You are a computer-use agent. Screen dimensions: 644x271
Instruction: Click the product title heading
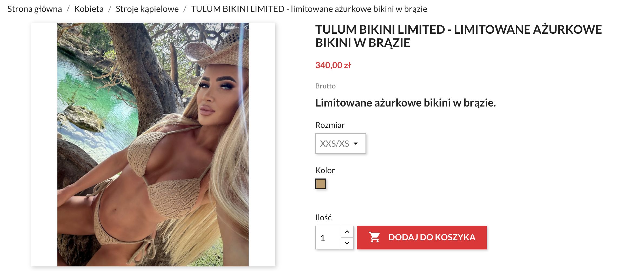[458, 36]
